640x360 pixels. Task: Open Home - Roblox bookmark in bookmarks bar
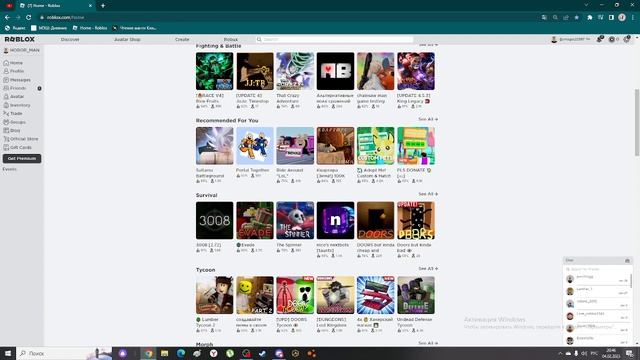click(x=90, y=28)
